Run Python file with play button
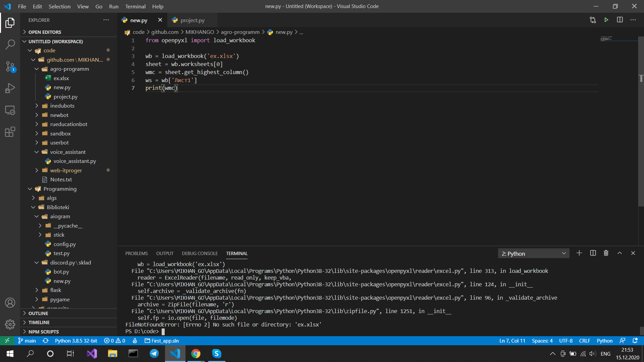The height and width of the screenshot is (362, 644). click(x=606, y=20)
